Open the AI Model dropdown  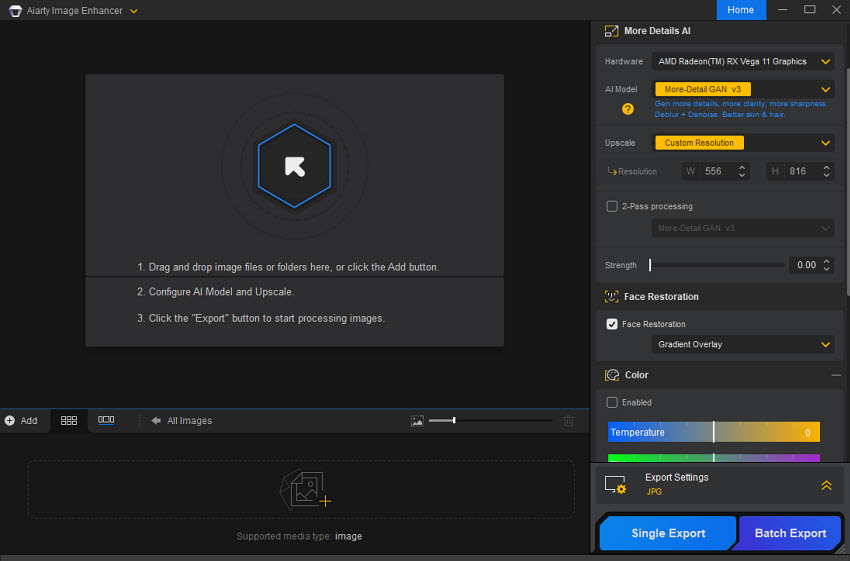[743, 89]
